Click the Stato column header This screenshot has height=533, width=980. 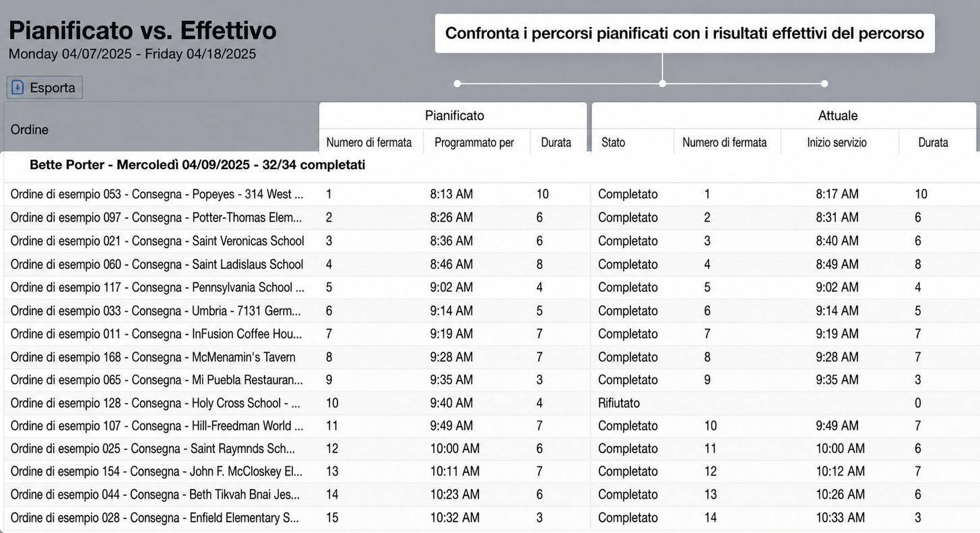[x=613, y=142]
